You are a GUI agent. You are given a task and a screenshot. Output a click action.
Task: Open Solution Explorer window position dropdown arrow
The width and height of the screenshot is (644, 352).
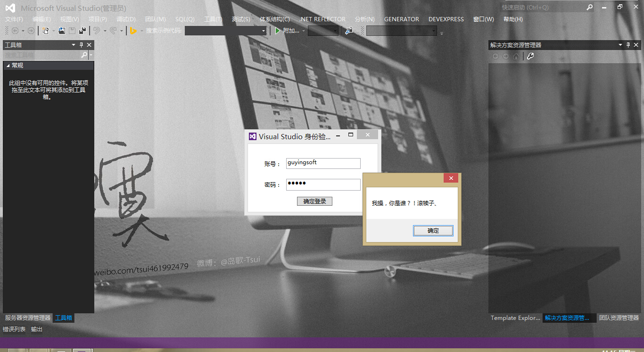(x=620, y=45)
